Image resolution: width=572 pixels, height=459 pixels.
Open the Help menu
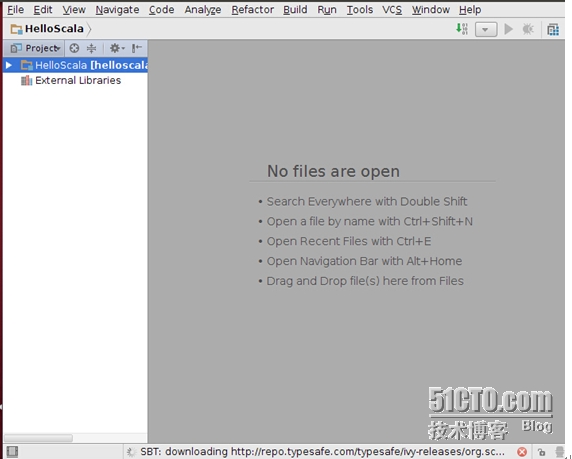470,10
